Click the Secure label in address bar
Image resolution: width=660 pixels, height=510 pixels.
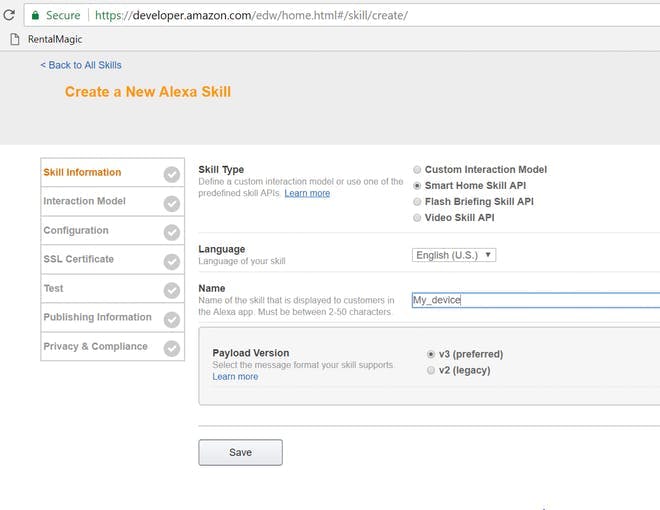point(63,16)
